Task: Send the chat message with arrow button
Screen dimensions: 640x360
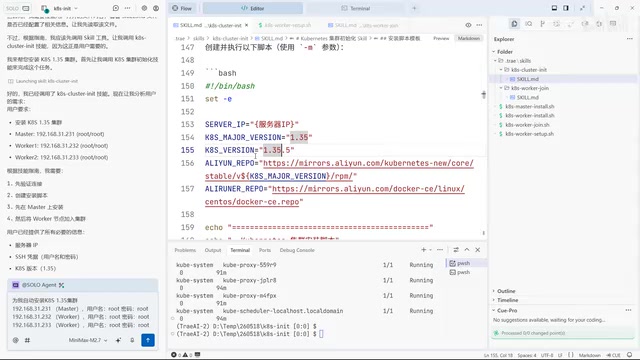Action: (x=148, y=340)
